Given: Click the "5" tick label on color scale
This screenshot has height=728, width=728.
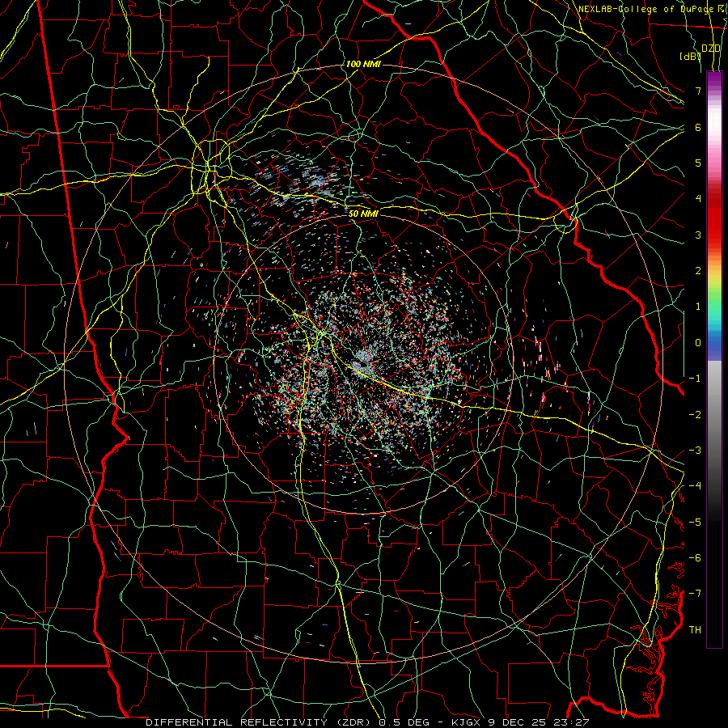Looking at the screenshot, I should (698, 163).
